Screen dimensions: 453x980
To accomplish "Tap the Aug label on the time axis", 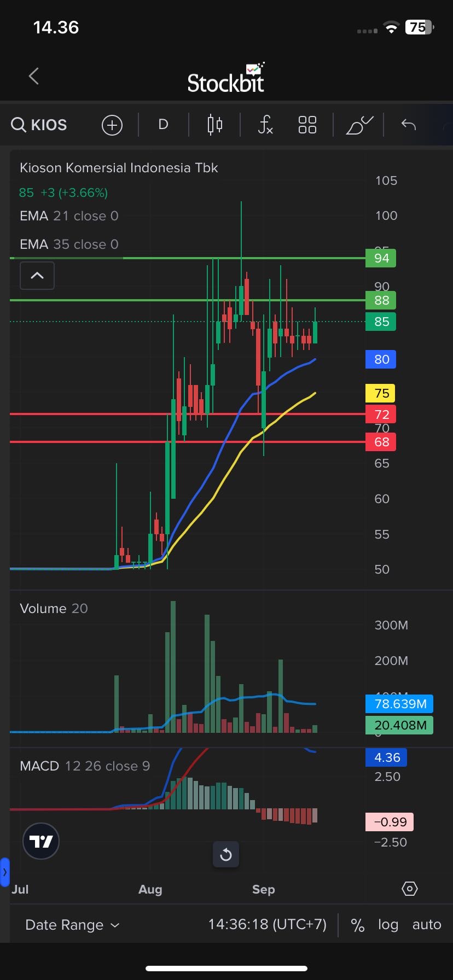I will pyautogui.click(x=150, y=890).
